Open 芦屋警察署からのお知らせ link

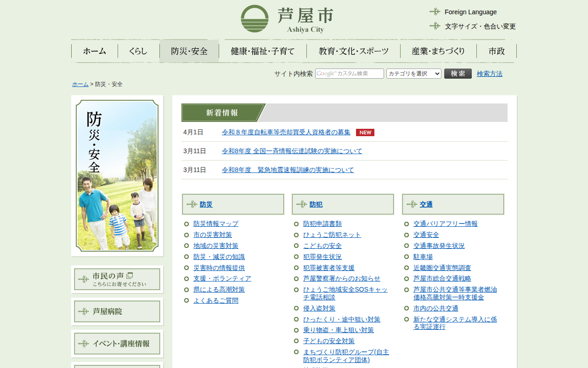pos(342,278)
